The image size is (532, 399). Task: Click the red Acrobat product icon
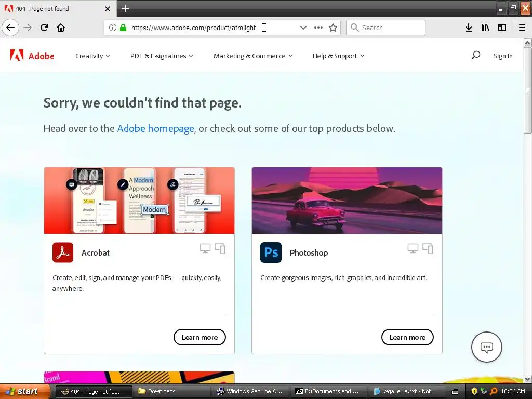[x=63, y=252]
